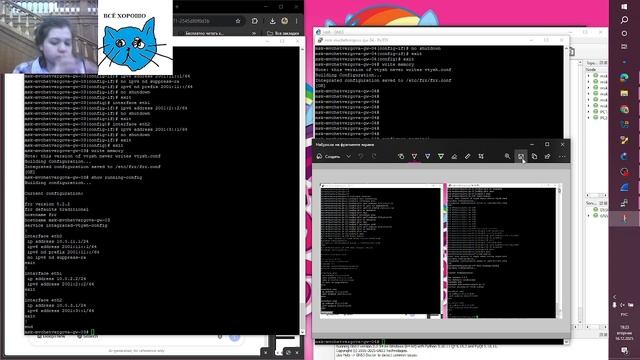The height and width of the screenshot is (360, 640).
Task: Expand the first node row in GNS3 topology summary
Action: pyautogui.click(x=589, y=76)
